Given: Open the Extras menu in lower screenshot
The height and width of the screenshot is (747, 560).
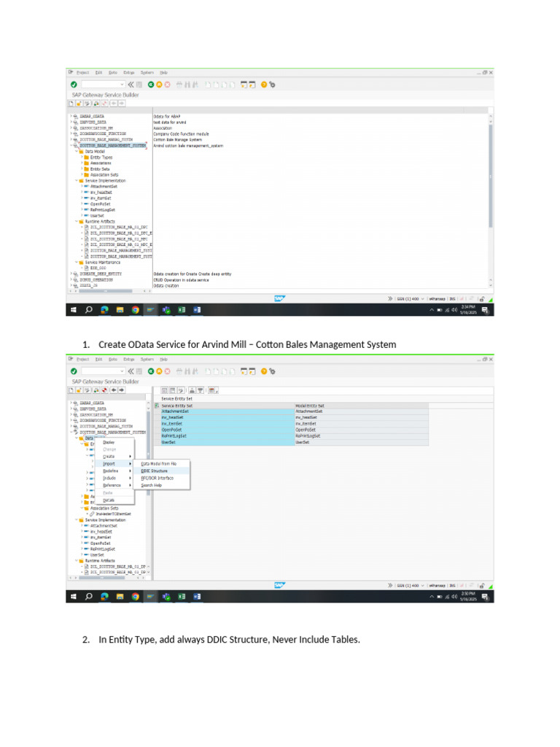Looking at the screenshot, I should [129, 360].
